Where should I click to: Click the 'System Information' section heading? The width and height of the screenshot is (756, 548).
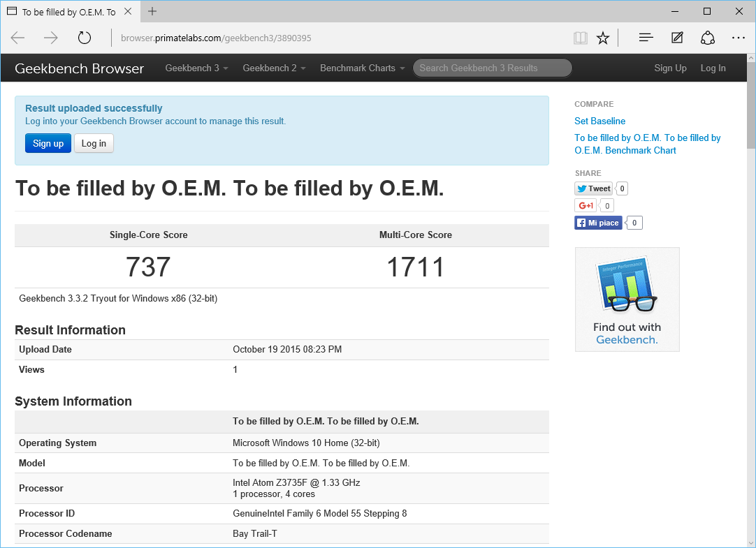pos(73,401)
